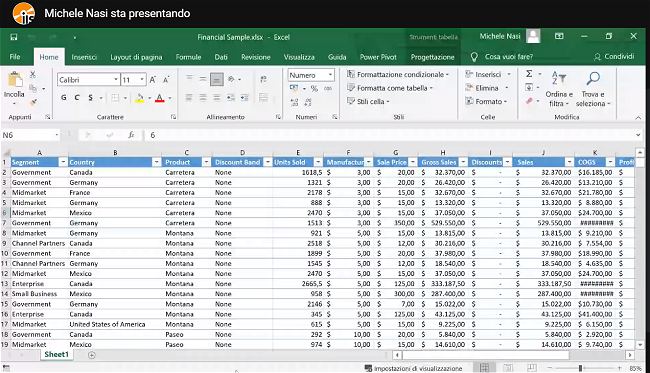The image size is (650, 373).
Task: Click the text orientation icon
Action: point(232,79)
